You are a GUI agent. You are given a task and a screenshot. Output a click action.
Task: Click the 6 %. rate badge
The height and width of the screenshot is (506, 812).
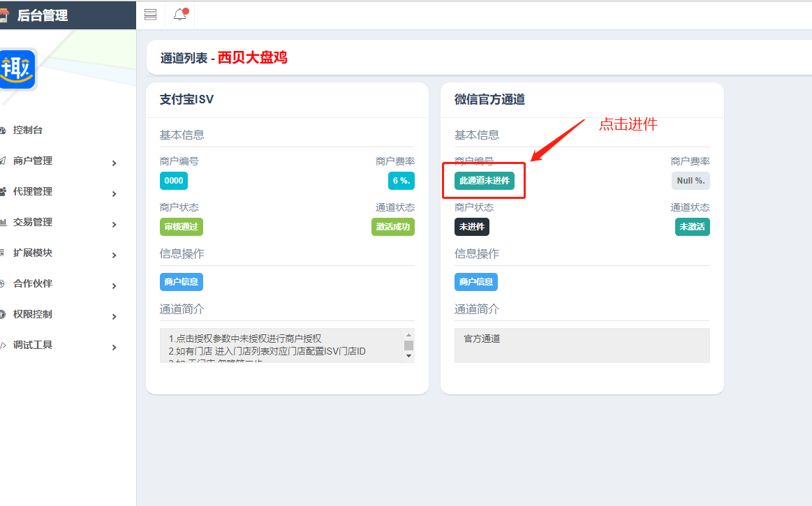click(401, 181)
